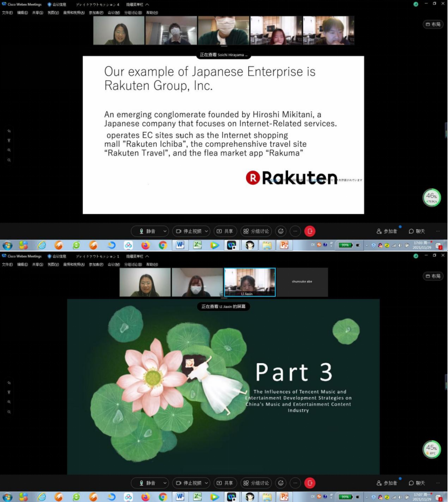Stop video in the bottom Webex window

click(x=188, y=483)
